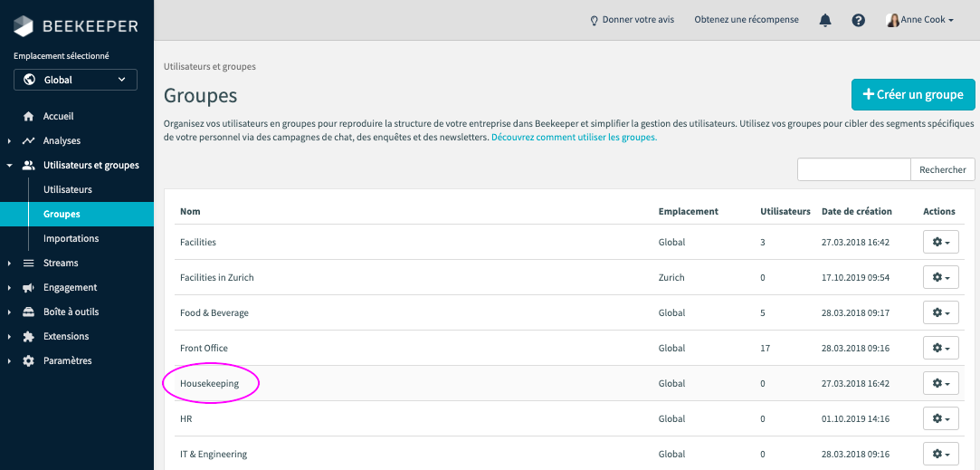Open the Housekeeping group

coord(209,384)
